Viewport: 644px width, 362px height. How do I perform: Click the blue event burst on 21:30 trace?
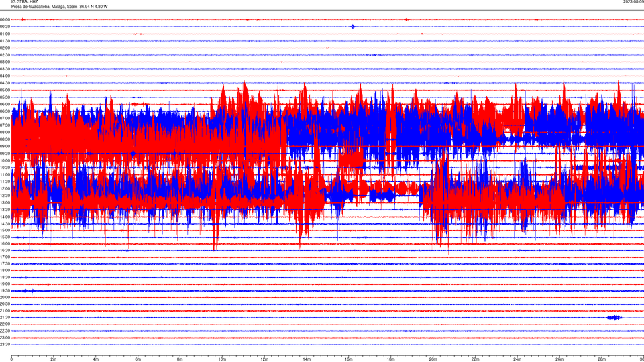[614, 318]
